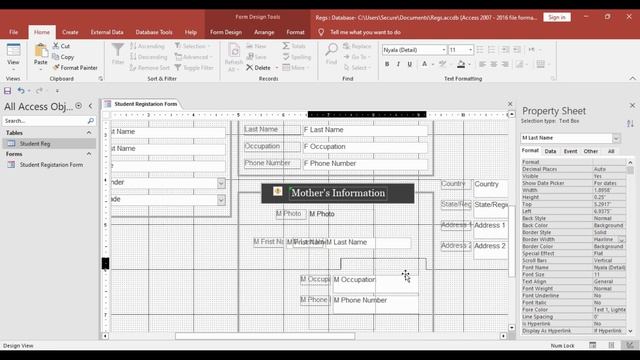Toggle Bold formatting
640x360 pixels.
click(x=387, y=64)
